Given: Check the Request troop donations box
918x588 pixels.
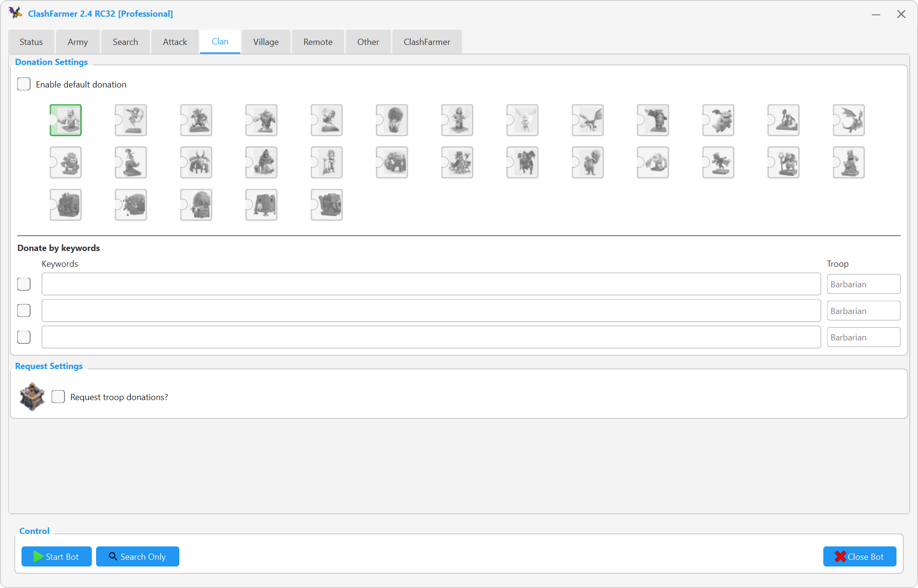Looking at the screenshot, I should tap(58, 397).
